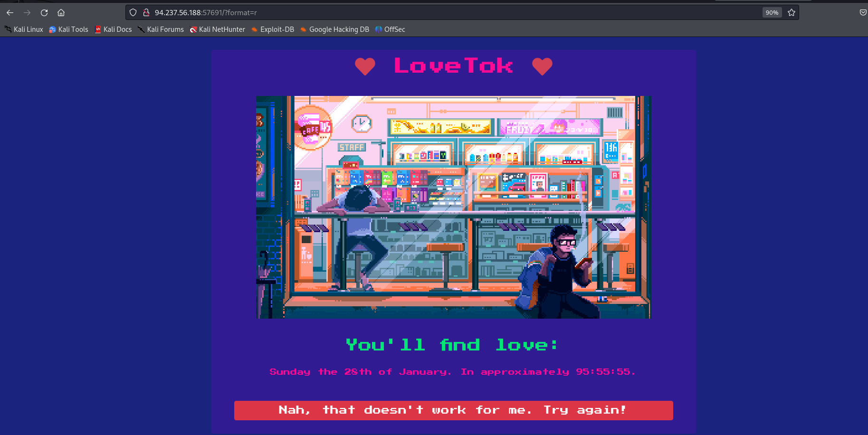Open Kali Tools bookmark
Screen dimensions: 868x435
pyautogui.click(x=69, y=29)
